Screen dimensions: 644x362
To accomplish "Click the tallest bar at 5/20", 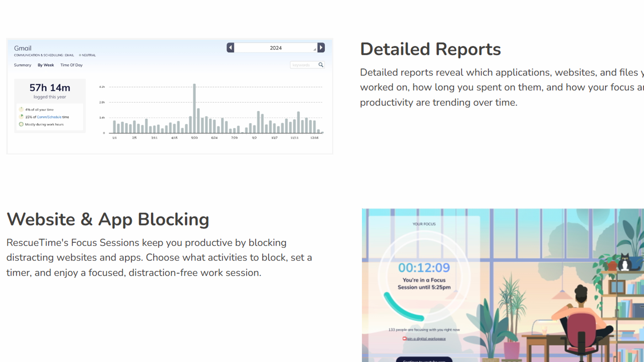I will coord(194,107).
